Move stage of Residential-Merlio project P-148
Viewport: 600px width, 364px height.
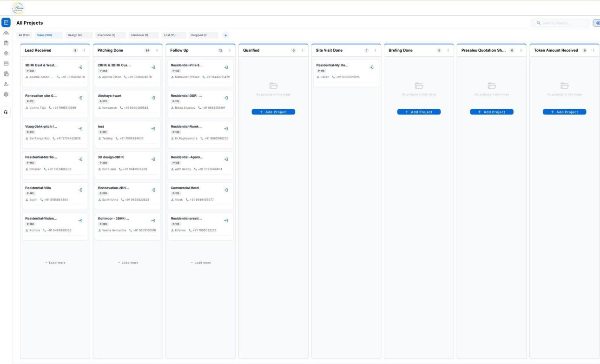tap(80, 159)
